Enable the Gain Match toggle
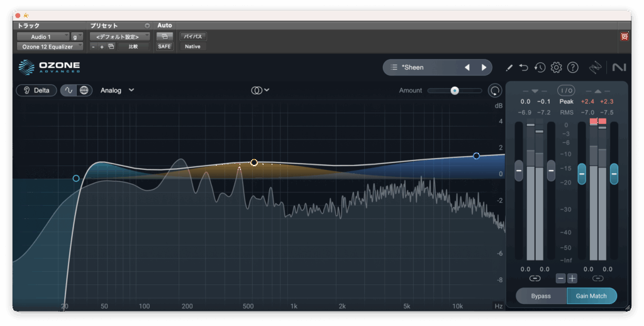This screenshot has height=326, width=644. (x=591, y=296)
